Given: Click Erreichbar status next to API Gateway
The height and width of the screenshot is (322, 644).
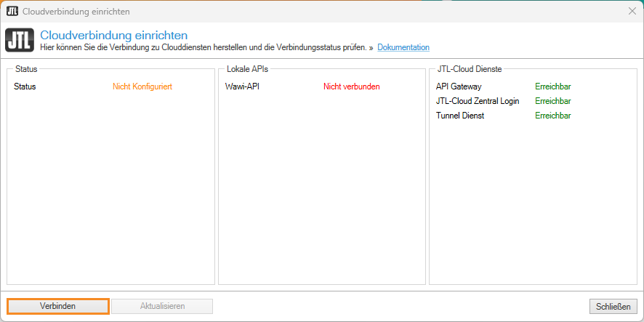Looking at the screenshot, I should pyautogui.click(x=552, y=86).
